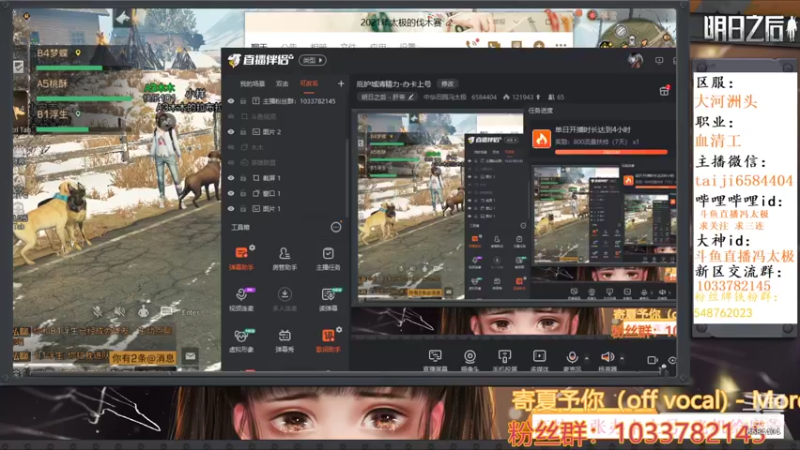The image size is (800, 450).
Task: Click the 任务进度 panel heading
Action: point(540,110)
